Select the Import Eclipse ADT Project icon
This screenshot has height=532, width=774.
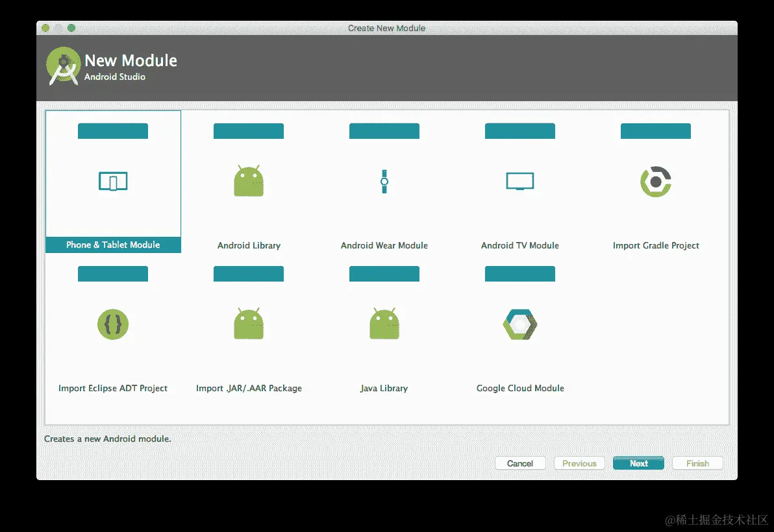click(x=113, y=324)
